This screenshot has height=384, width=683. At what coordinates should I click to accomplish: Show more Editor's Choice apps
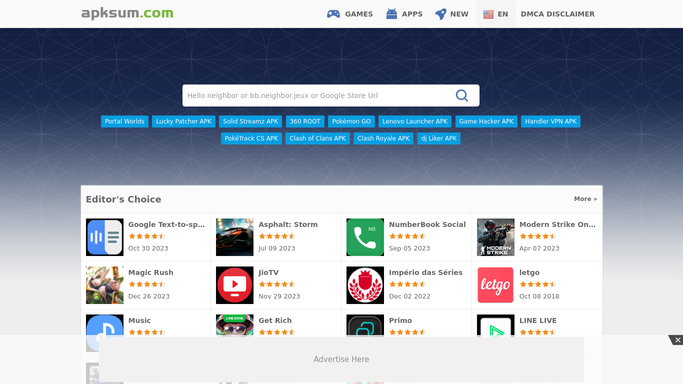click(585, 199)
